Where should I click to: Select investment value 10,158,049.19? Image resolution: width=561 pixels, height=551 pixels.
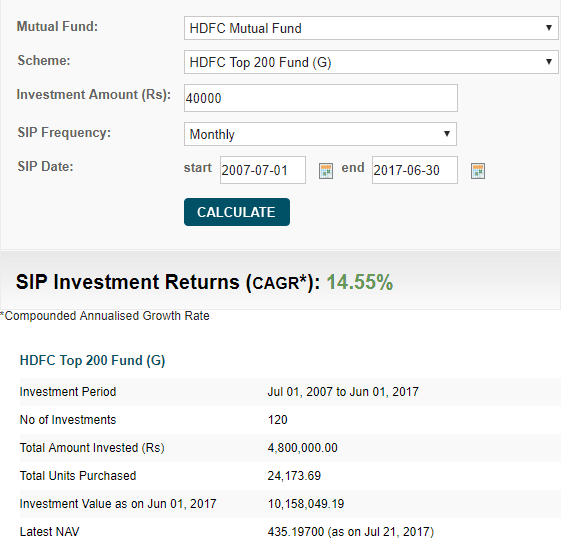306,504
